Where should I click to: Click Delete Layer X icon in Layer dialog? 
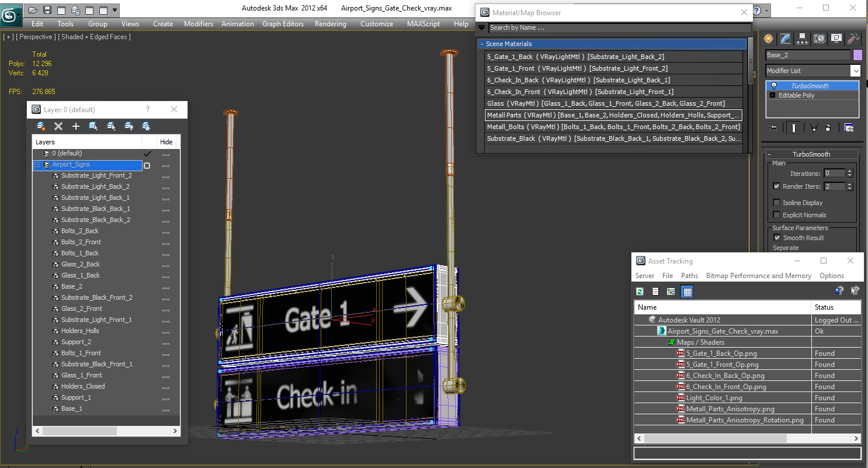[x=58, y=126]
